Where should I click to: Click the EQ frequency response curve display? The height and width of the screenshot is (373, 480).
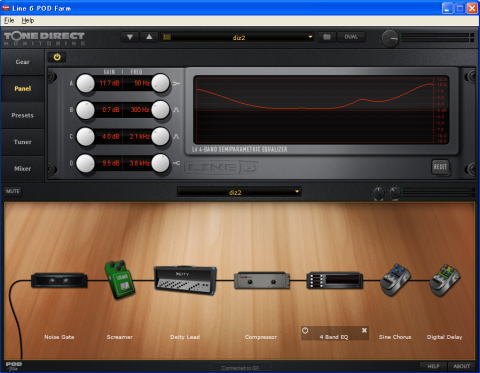[321, 110]
